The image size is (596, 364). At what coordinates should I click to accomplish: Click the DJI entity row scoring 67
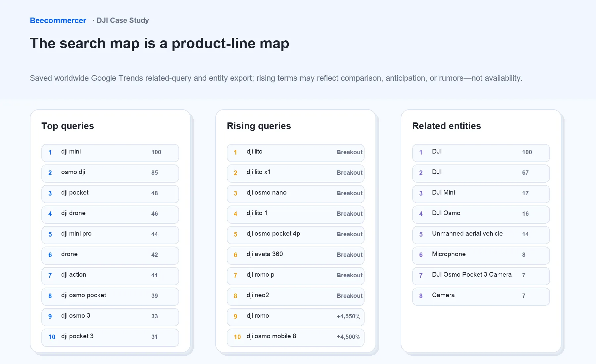(481, 173)
